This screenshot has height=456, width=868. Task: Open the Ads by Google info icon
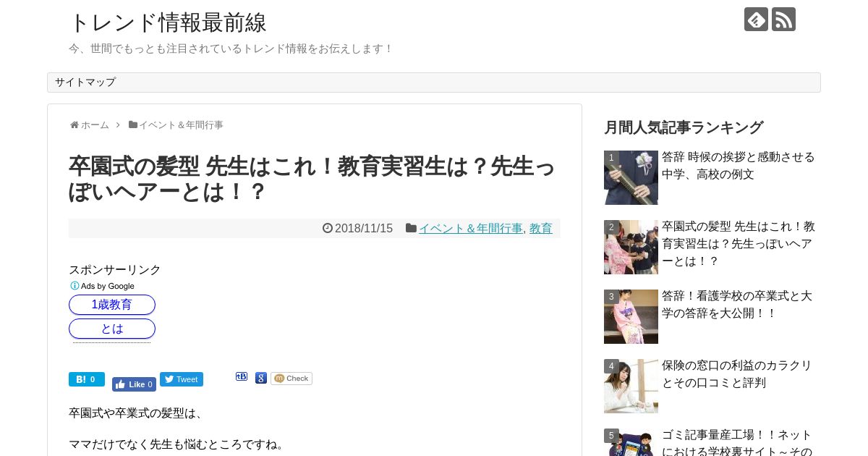75,286
